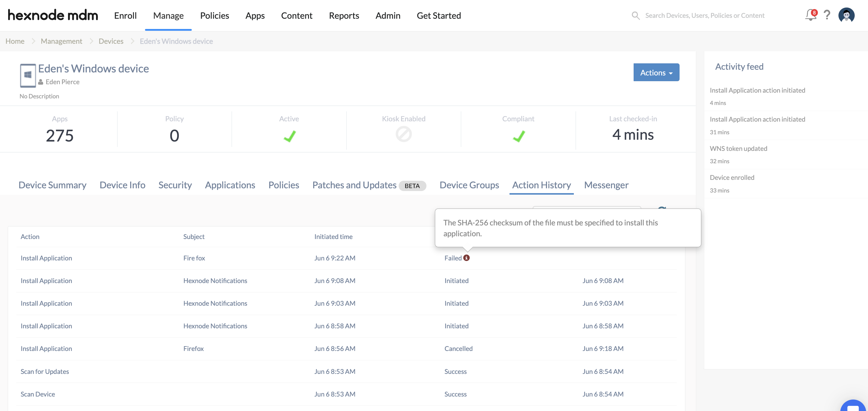Screen dimensions: 868x411
Task: Click the Eden Pierce user link
Action: point(62,82)
